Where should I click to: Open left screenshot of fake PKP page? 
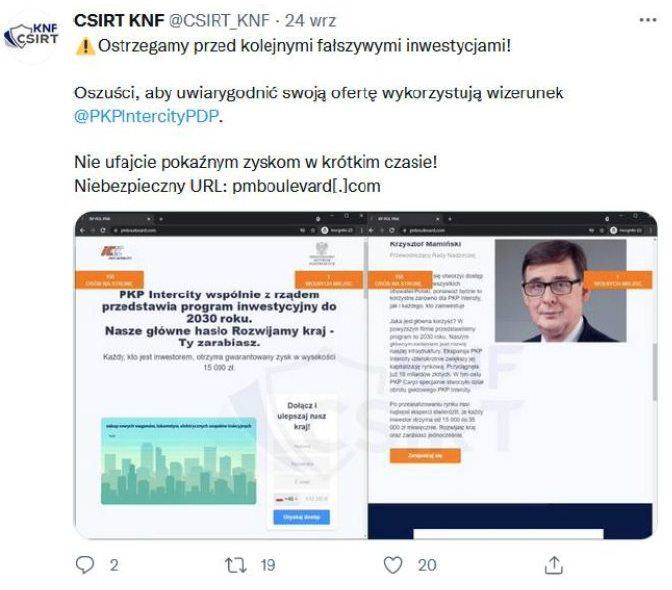click(221, 375)
